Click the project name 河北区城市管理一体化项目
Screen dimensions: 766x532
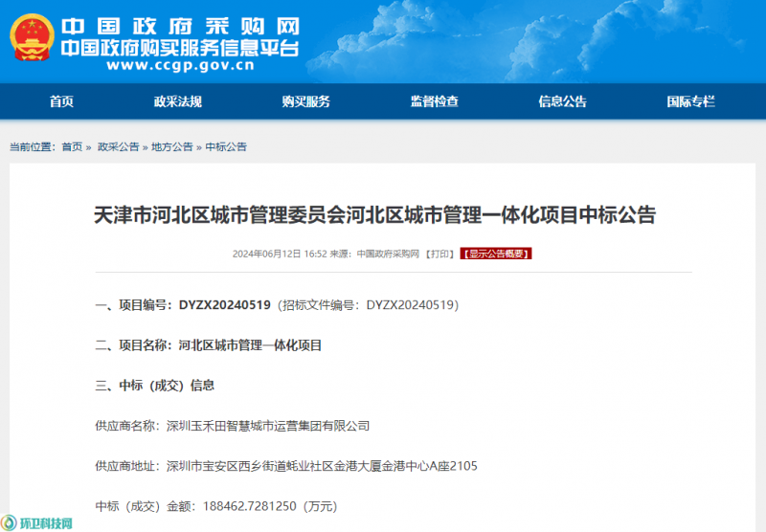click(x=250, y=345)
